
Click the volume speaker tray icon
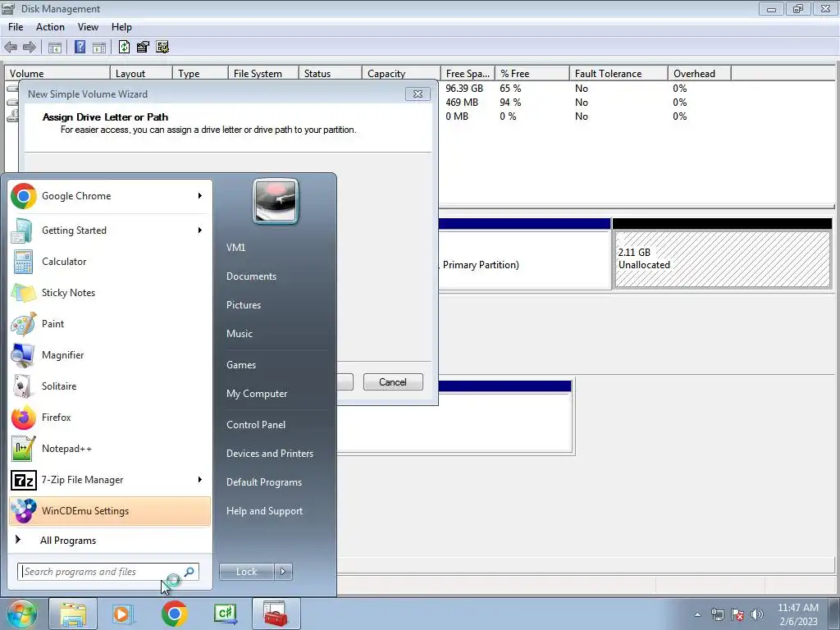coord(756,614)
